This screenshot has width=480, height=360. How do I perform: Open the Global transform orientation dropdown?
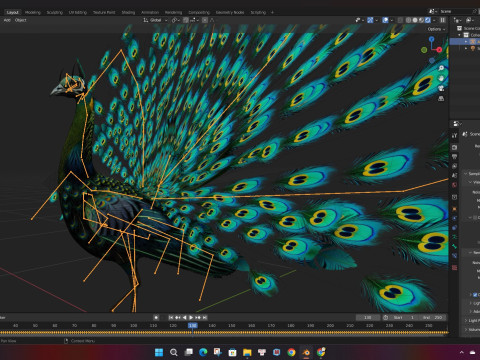(x=155, y=20)
